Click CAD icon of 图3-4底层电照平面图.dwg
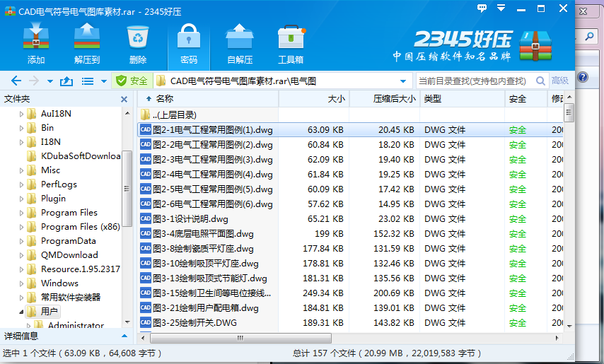Viewport: 604px width, 364px height. pos(145,233)
